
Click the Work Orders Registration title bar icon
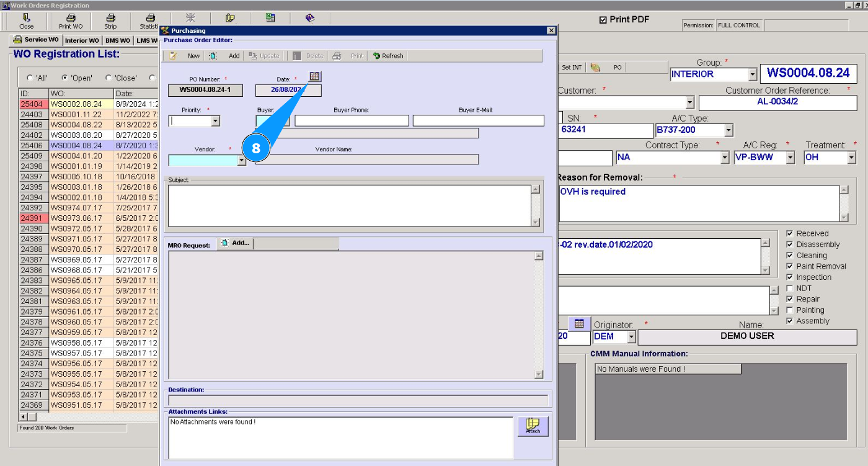tap(6, 6)
